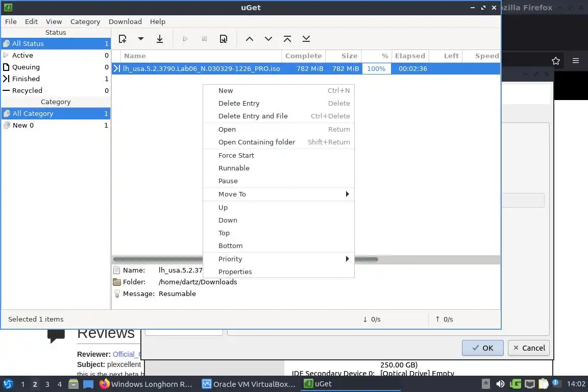Click the New Download toolbar icon

pyautogui.click(x=122, y=39)
